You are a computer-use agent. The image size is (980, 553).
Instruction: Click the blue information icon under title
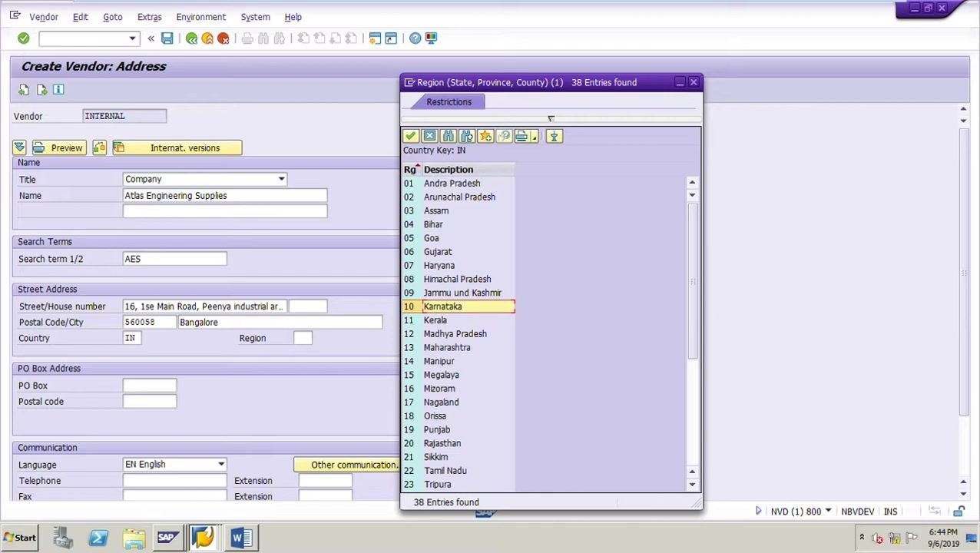point(58,90)
